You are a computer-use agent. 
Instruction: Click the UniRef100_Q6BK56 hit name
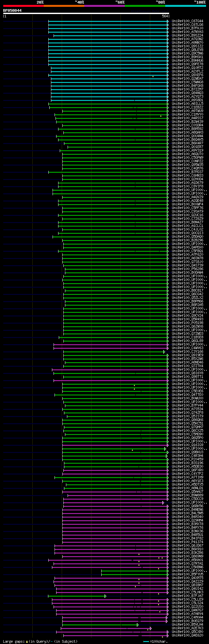pos(187,506)
